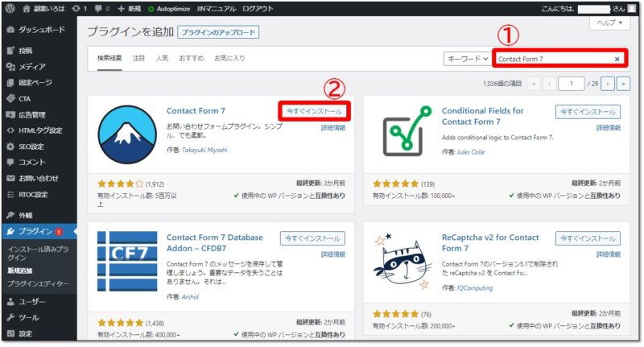Open the user avatar in admin bar
The image size is (644, 347).
click(631, 9)
